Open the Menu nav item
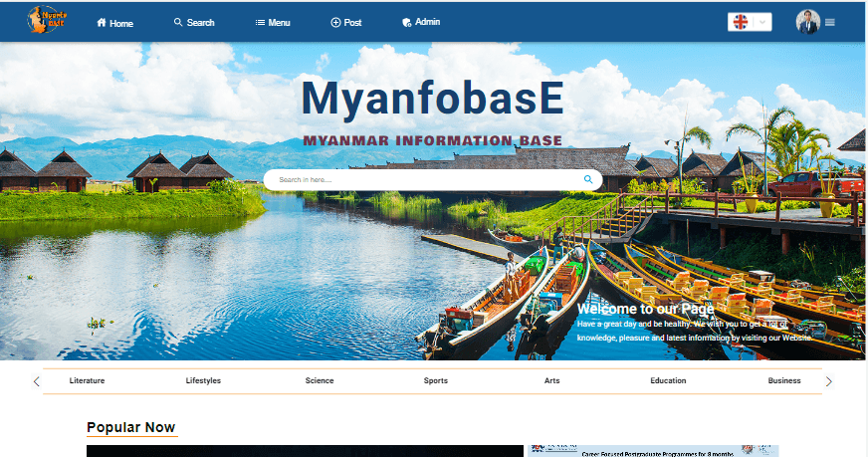This screenshot has width=868, height=457. pyautogui.click(x=273, y=22)
